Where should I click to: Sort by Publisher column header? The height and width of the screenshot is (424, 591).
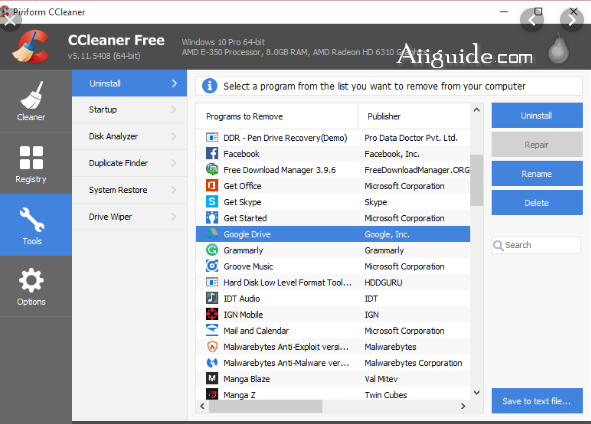coord(414,116)
